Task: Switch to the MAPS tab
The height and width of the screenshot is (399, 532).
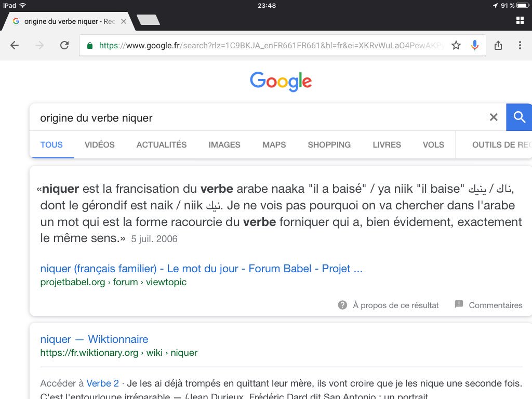Action: [274, 144]
